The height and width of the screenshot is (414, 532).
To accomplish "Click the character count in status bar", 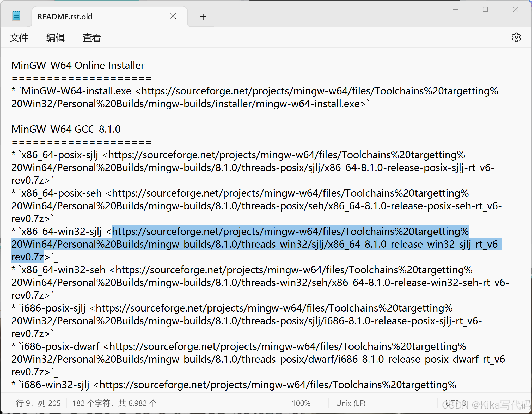I will (115, 403).
